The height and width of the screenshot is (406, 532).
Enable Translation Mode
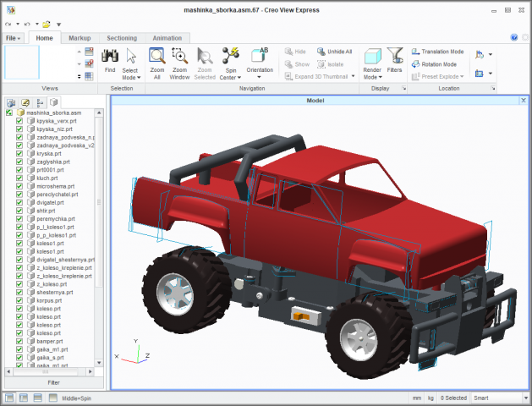[437, 52]
